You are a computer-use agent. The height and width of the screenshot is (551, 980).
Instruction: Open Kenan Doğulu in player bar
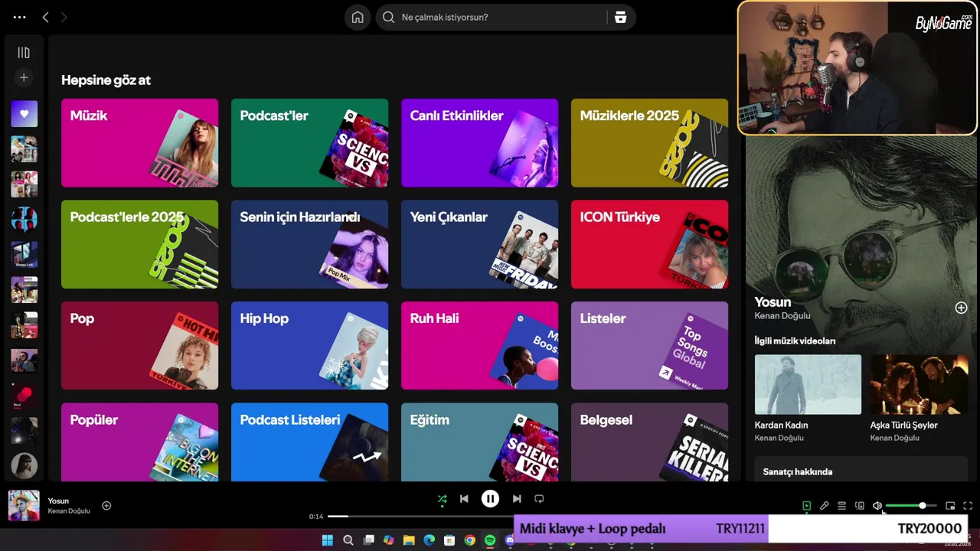[69, 511]
